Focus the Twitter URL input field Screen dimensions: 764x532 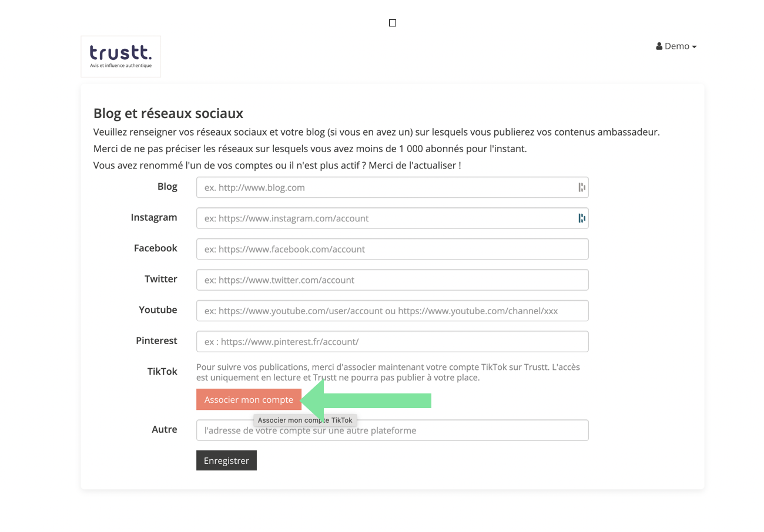tap(392, 280)
